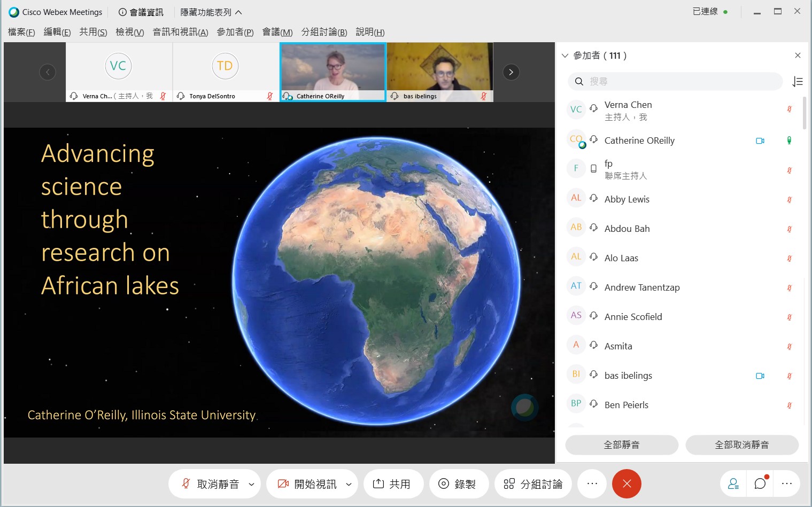
Task: Open 分組討論 breakout sessions button
Action: [x=532, y=484]
